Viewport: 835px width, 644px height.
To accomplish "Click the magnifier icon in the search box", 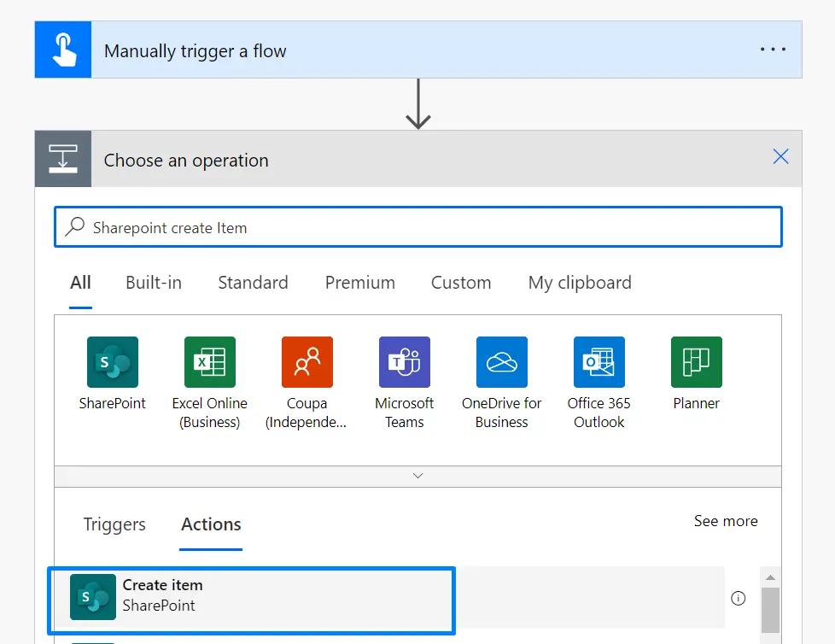I will pyautogui.click(x=75, y=226).
